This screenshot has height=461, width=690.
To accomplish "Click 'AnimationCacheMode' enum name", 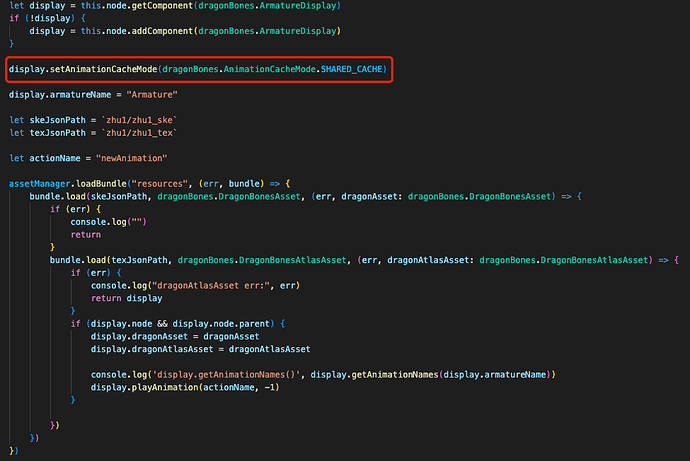I will (269, 70).
